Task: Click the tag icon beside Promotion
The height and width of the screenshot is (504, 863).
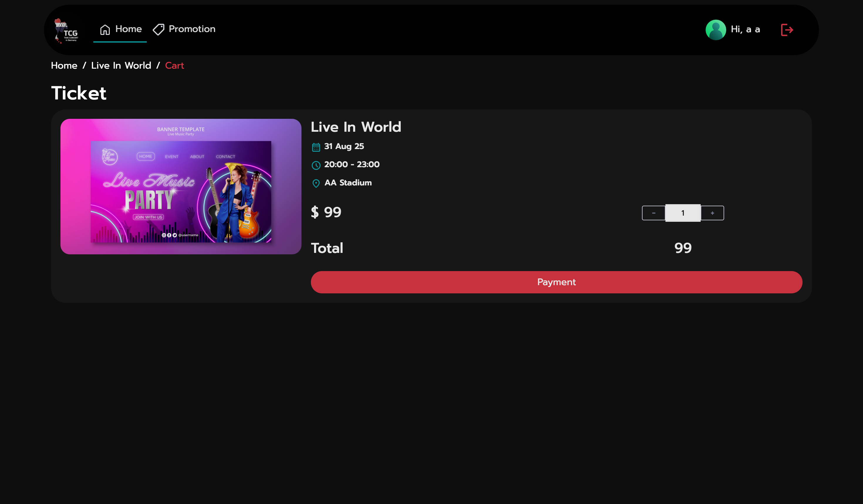Action: [158, 30]
